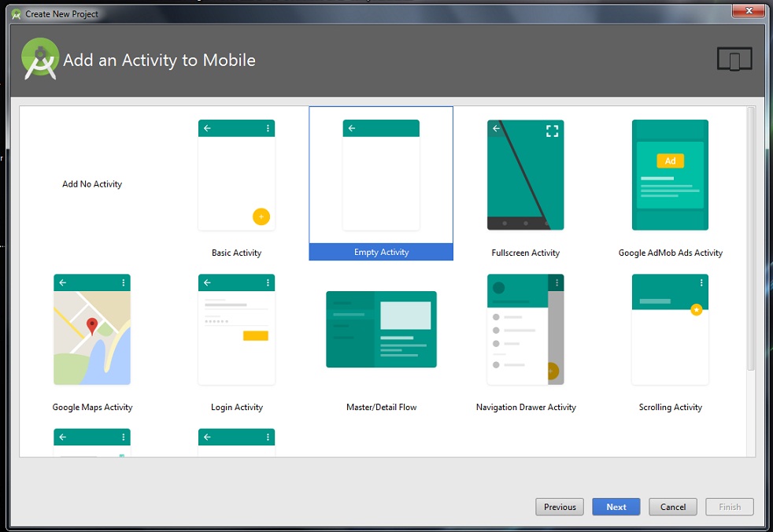Screen dimensions: 773x532
Task: Proceed with the Next button
Action: (616, 507)
